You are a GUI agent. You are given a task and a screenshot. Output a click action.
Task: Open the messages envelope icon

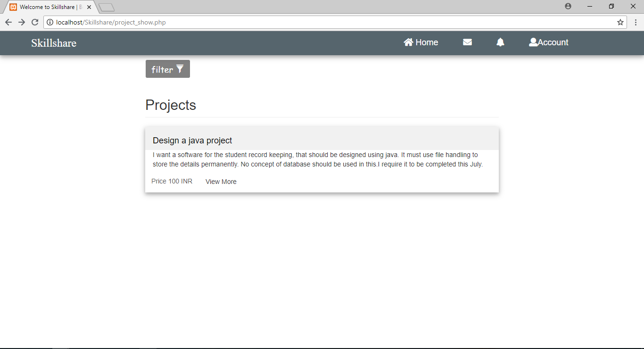click(467, 42)
